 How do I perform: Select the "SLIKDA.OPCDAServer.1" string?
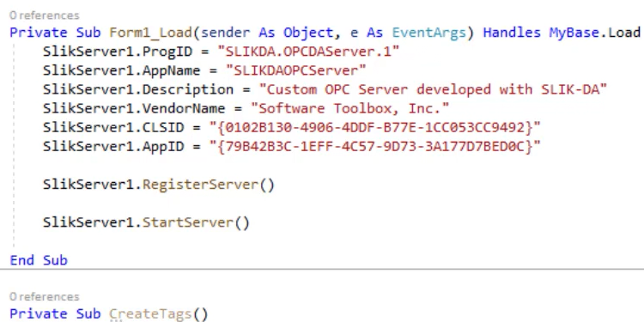(308, 52)
